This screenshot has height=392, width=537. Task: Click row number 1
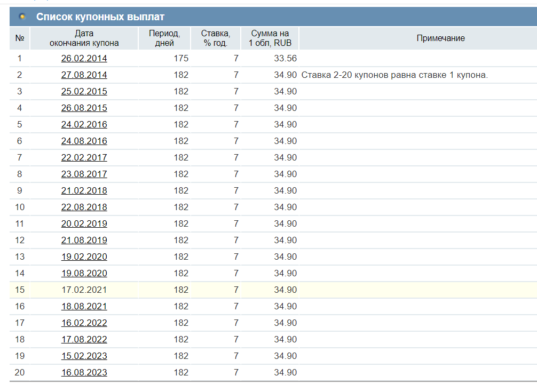point(20,59)
